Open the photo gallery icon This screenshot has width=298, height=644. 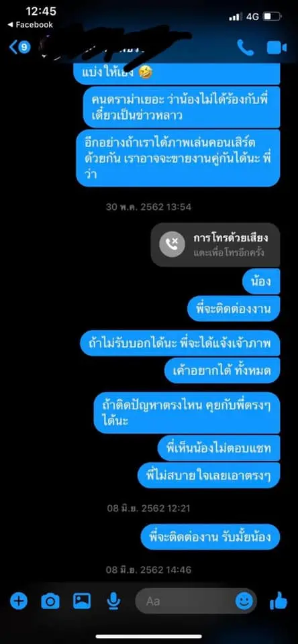pyautogui.click(x=82, y=601)
